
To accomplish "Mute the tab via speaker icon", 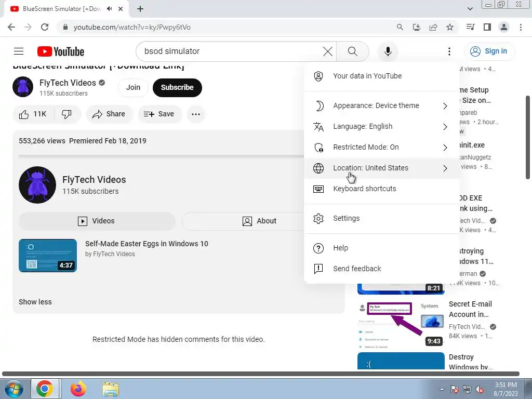I will pyautogui.click(x=109, y=9).
